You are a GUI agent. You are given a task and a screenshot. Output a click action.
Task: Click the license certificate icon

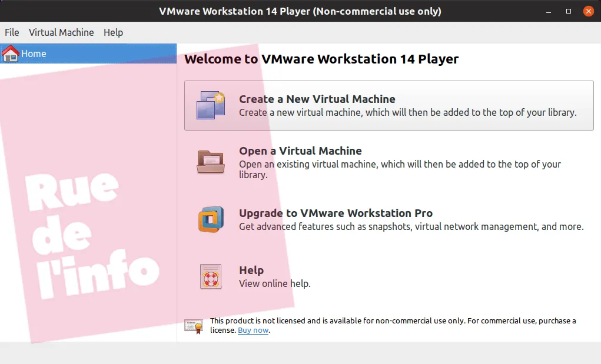[194, 326]
